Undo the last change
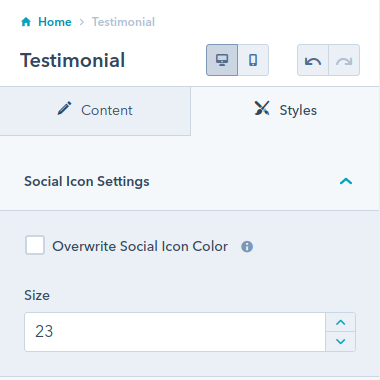Viewport: 380px width, 380px height. pyautogui.click(x=313, y=60)
